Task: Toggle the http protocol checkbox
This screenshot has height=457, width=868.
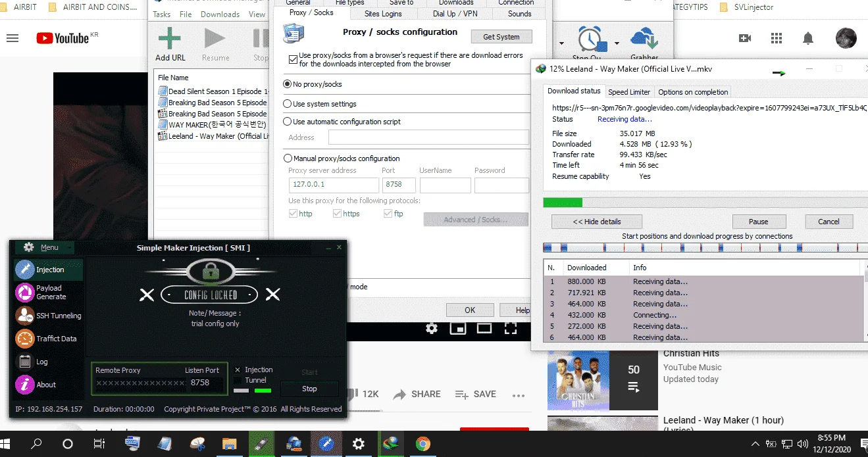Action: (293, 214)
